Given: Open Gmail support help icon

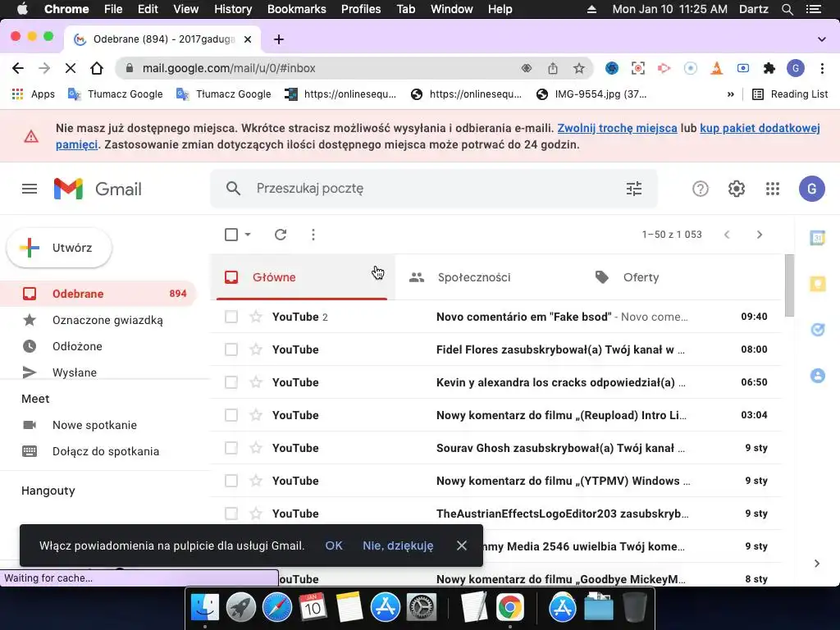Looking at the screenshot, I should (701, 189).
